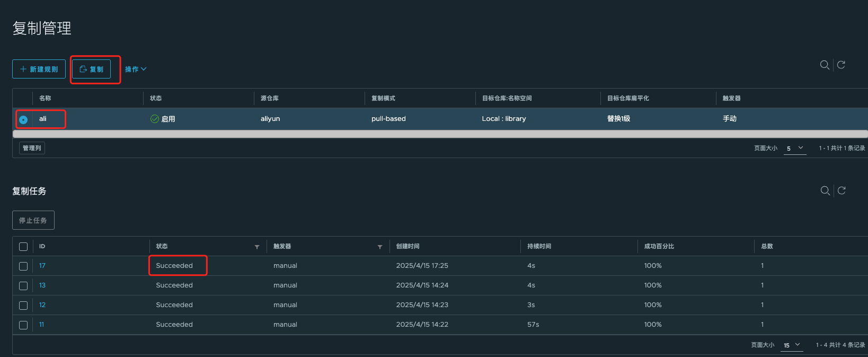The width and height of the screenshot is (868, 357).
Task: Click the pull-based replication mode cell
Action: click(x=388, y=119)
